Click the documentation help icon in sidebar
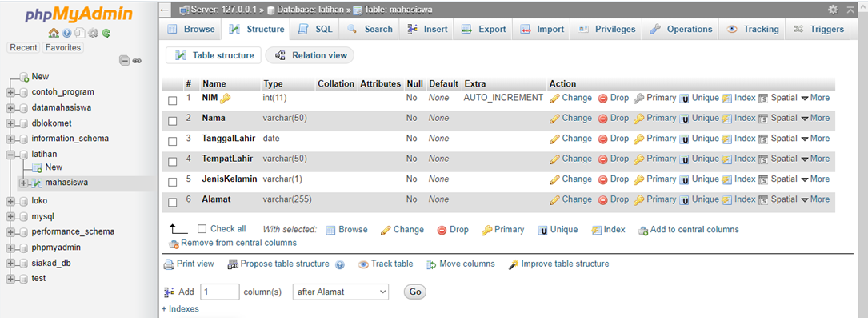Image resolution: width=868 pixels, height=318 pixels. point(67,33)
